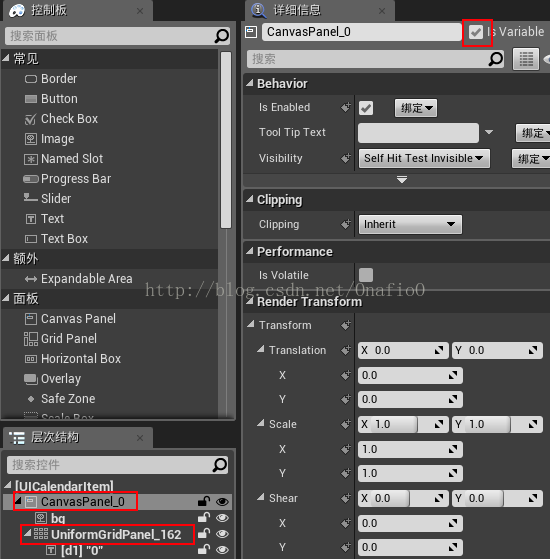The height and width of the screenshot is (559, 550).
Task: Select the Named Slot widget
Action: (x=63, y=159)
